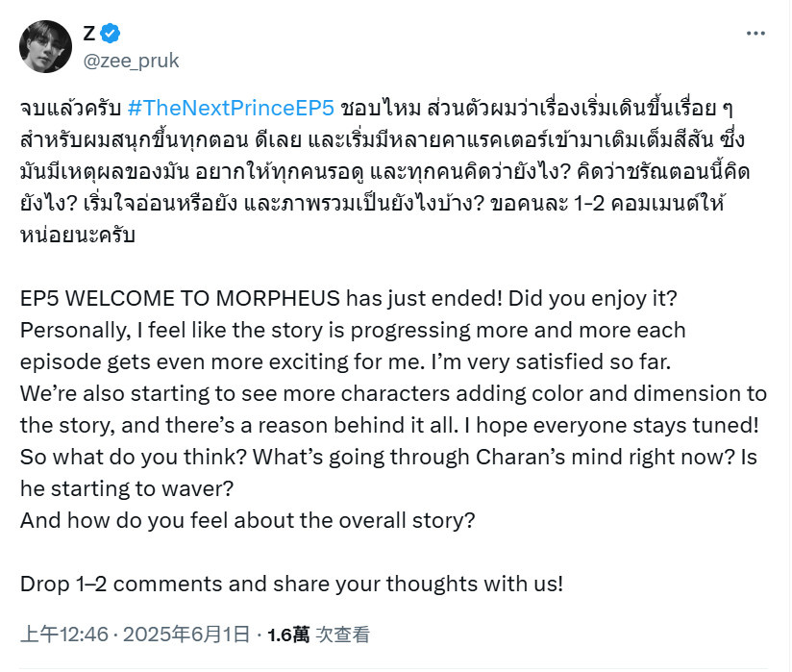Click the 2025年6月1日 post date
The height and width of the screenshot is (672, 792).
pos(186,635)
